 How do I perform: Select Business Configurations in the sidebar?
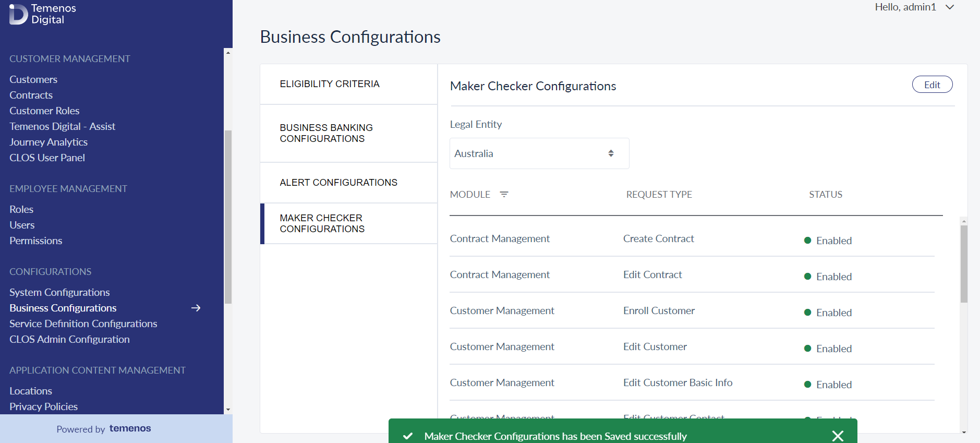63,308
